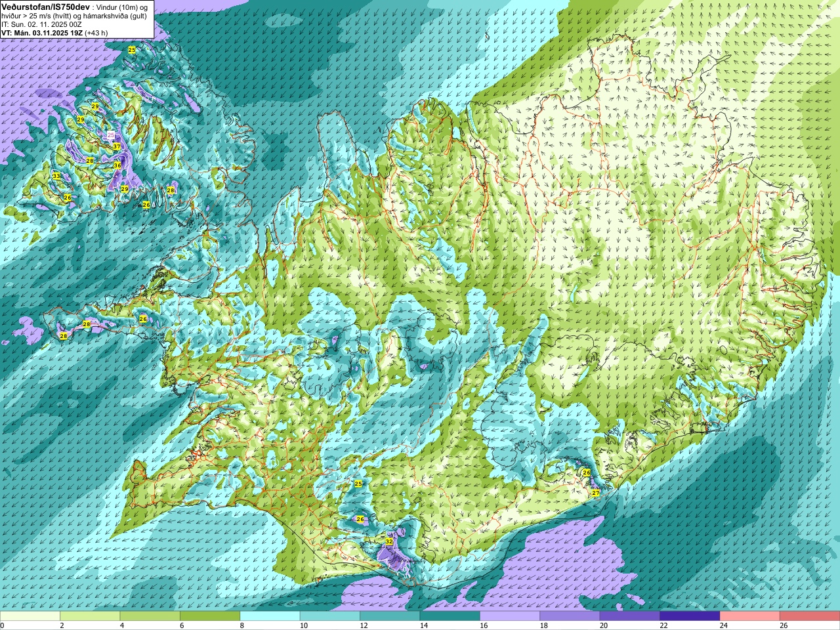
Task: Click the 24–26 m/s pink legend swatch
Action: (749, 616)
